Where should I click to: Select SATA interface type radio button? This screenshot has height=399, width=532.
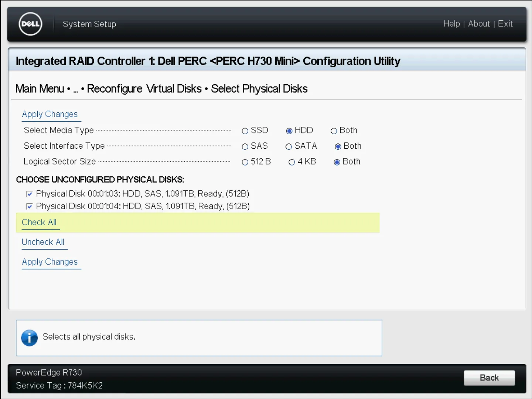[289, 146]
